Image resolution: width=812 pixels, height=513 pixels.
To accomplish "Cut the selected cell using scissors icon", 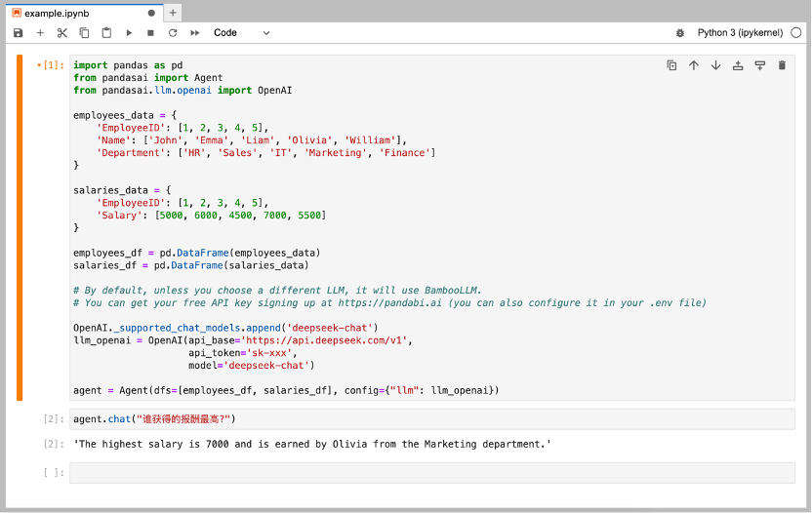I will [x=62, y=33].
